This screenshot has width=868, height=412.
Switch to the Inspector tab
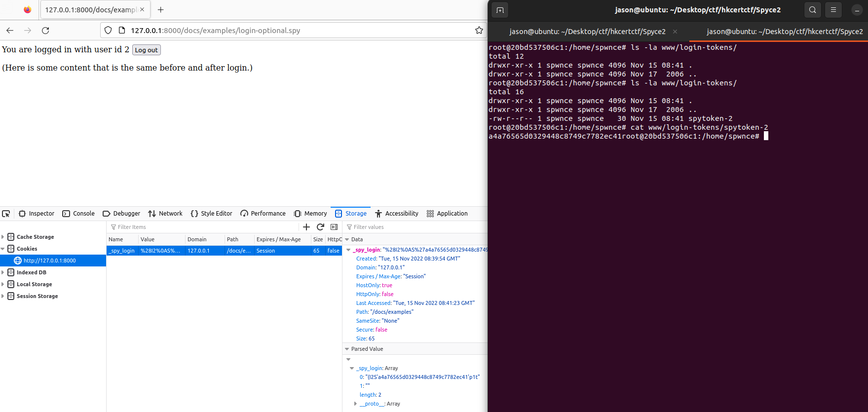(x=37, y=214)
